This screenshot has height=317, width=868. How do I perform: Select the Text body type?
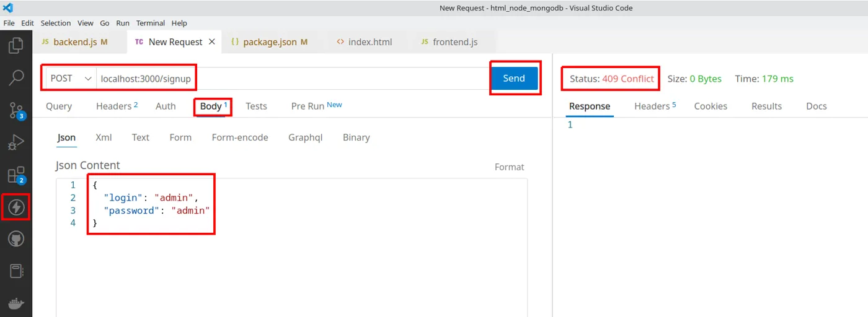[x=140, y=137]
